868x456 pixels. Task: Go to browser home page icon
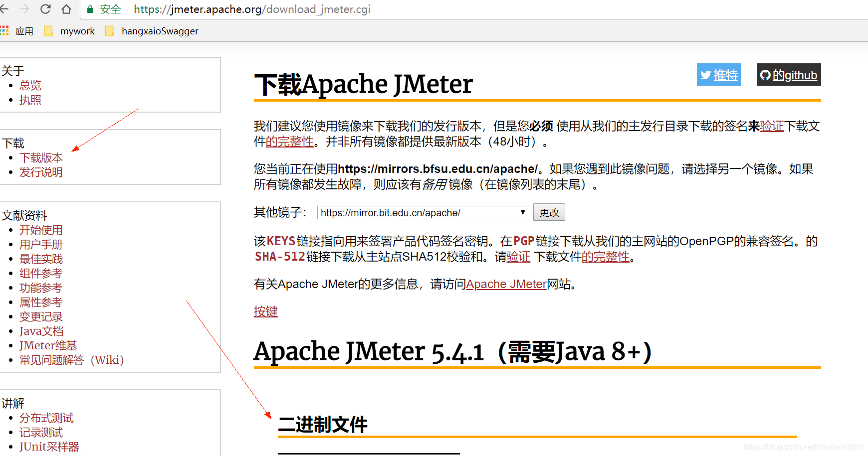pyautogui.click(x=66, y=9)
